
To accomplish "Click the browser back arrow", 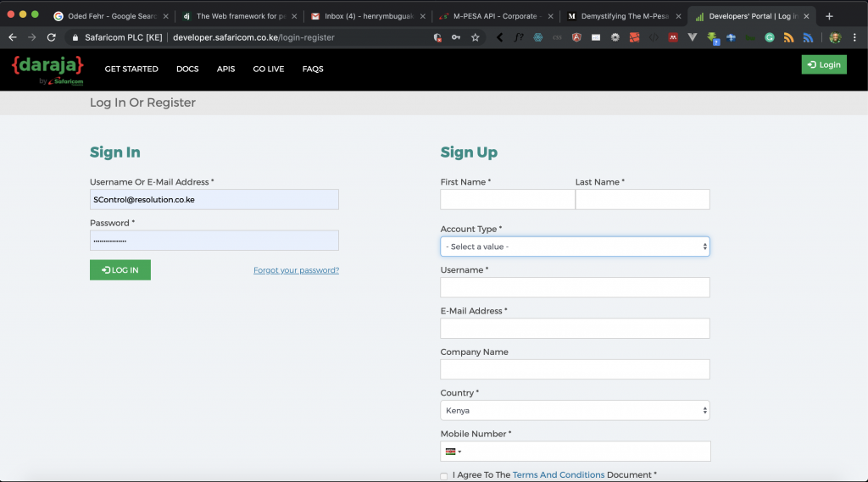I will [x=12, y=37].
